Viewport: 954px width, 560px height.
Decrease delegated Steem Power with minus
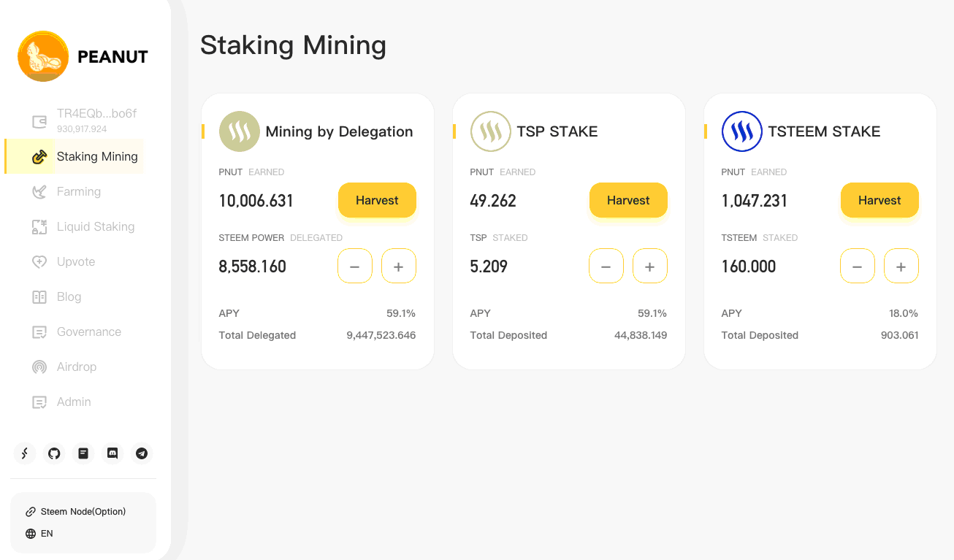(x=355, y=266)
